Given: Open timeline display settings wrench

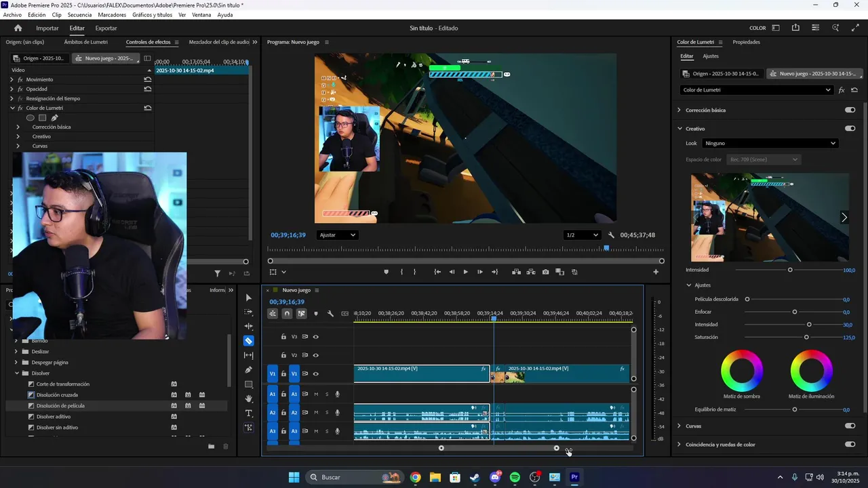Looking at the screenshot, I should (x=330, y=314).
